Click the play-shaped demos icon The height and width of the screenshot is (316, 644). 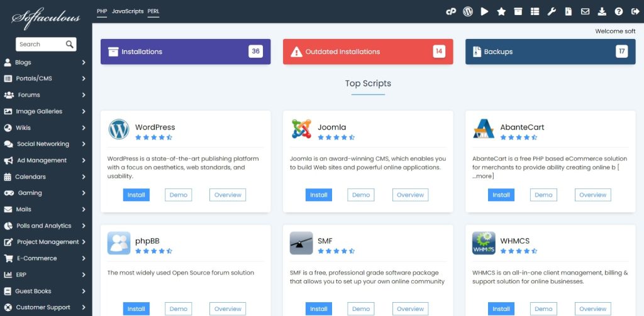pos(485,11)
